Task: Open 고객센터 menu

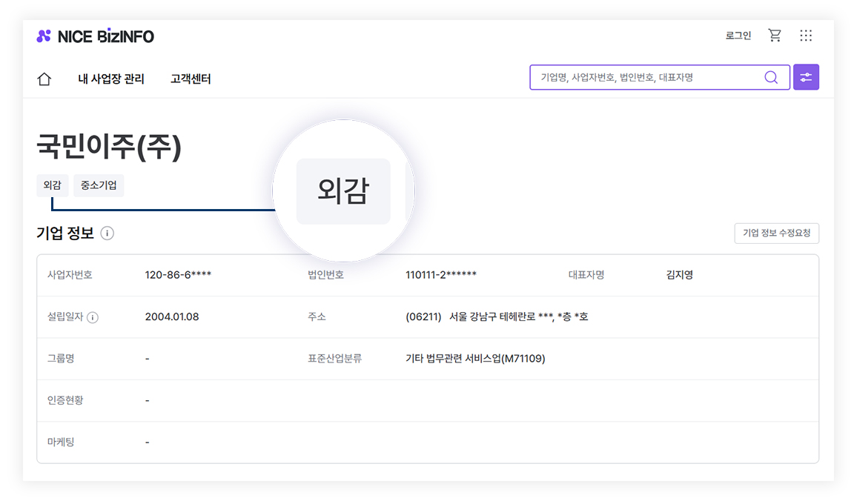Action: 191,79
